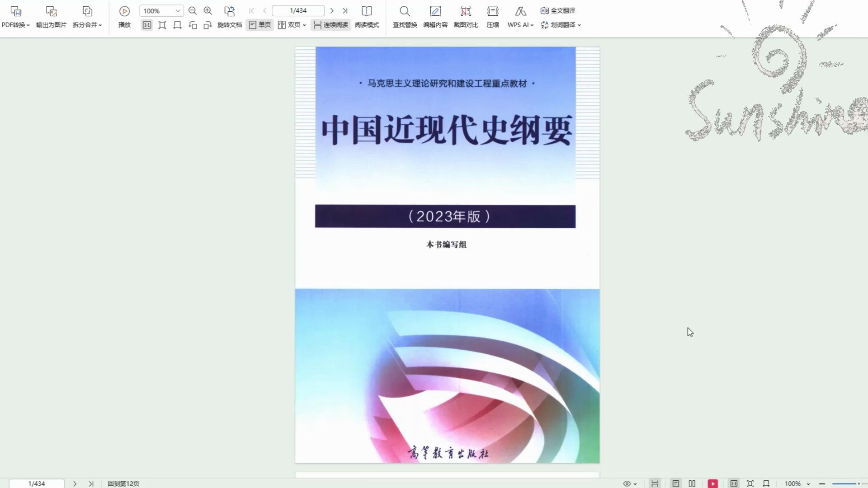The width and height of the screenshot is (868, 488).
Task: Click 输出为图片 export as image
Action: tap(51, 17)
